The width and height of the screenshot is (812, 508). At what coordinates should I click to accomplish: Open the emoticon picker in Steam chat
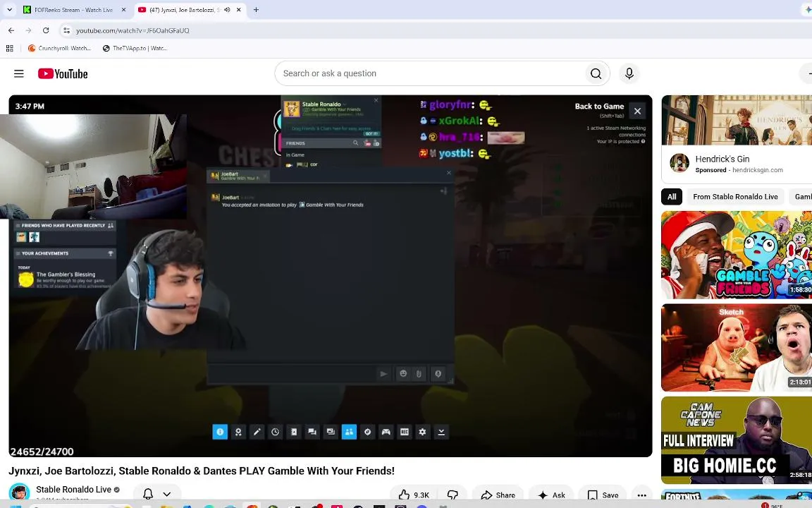tap(403, 374)
